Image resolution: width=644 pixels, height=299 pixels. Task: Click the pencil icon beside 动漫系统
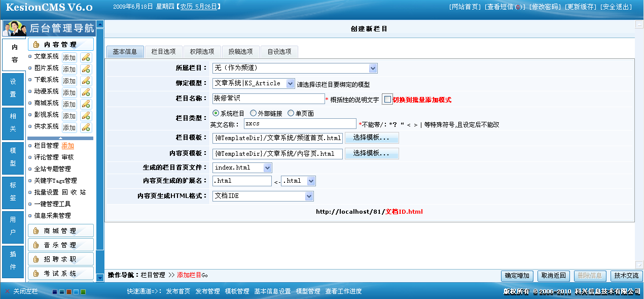(86, 92)
